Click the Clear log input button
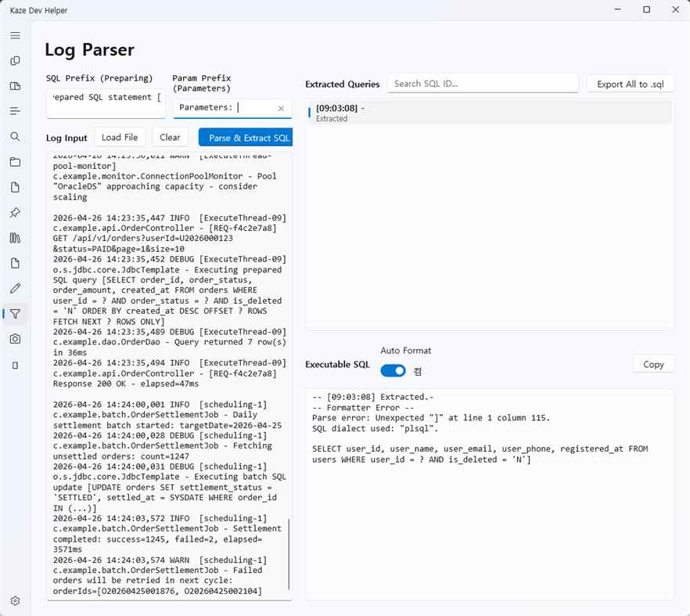This screenshot has height=616, width=690. point(170,138)
